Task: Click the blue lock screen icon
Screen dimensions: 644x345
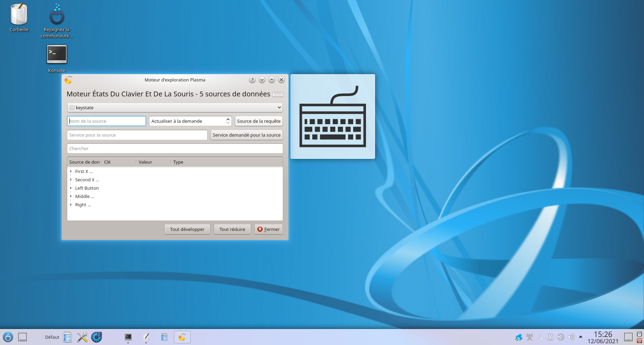Action: [639, 334]
